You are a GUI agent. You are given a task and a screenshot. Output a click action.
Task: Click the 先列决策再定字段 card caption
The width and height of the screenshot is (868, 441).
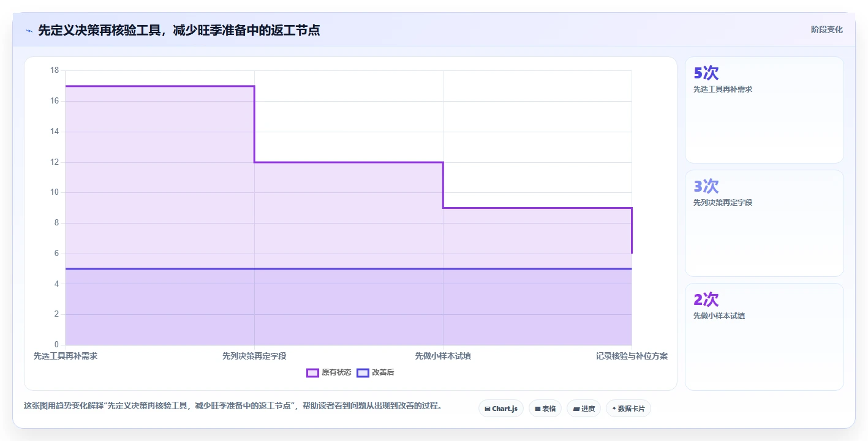pos(722,203)
